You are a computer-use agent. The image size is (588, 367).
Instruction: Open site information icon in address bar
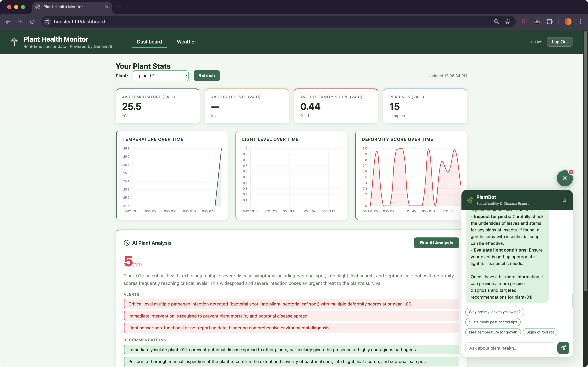click(47, 22)
